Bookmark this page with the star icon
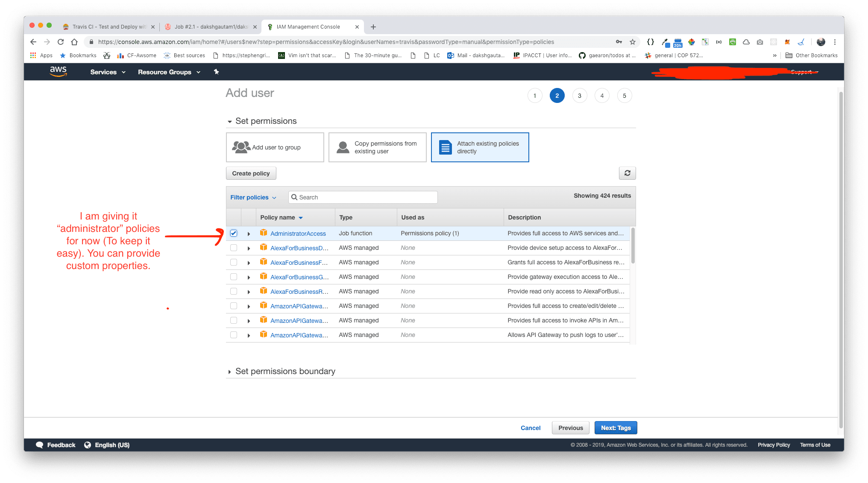868x483 pixels. 633,42
